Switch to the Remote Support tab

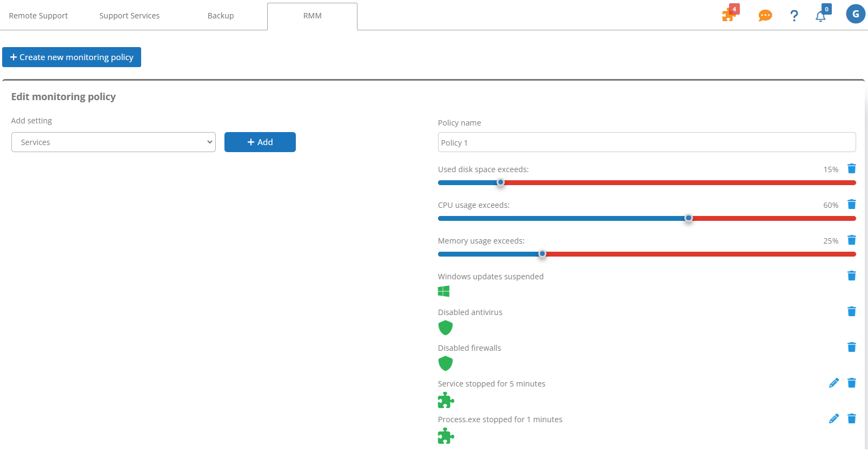[x=38, y=16]
